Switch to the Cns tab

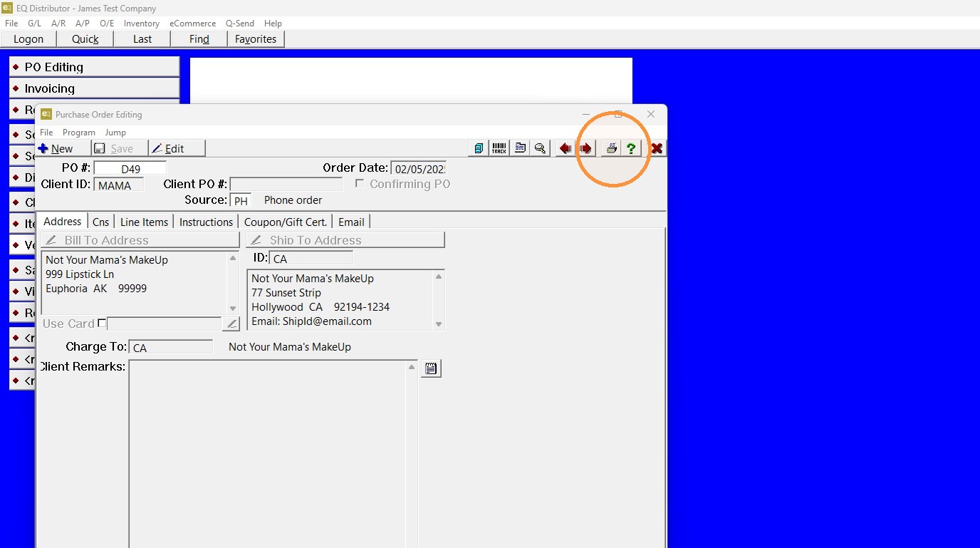click(101, 222)
